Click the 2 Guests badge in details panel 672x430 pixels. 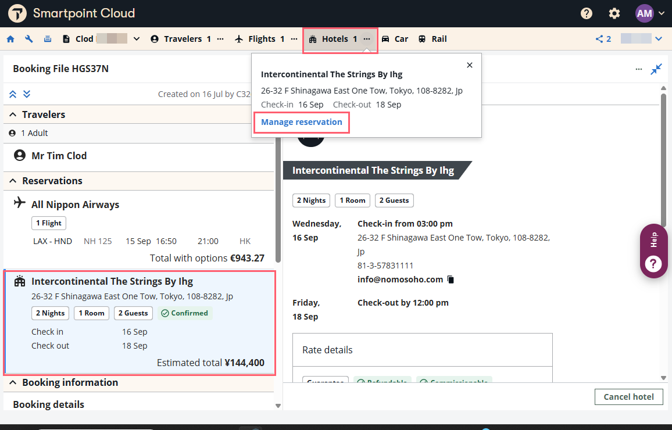click(394, 200)
